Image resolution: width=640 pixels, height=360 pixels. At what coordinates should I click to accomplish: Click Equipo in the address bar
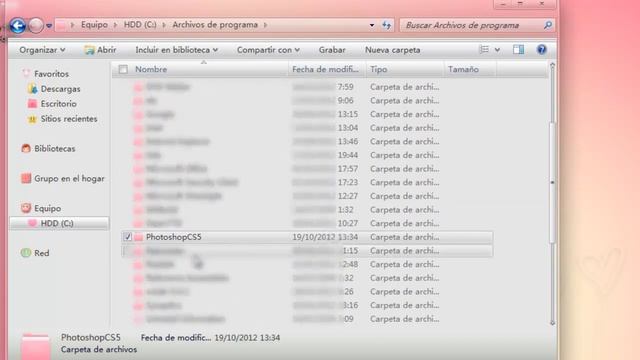click(x=94, y=25)
